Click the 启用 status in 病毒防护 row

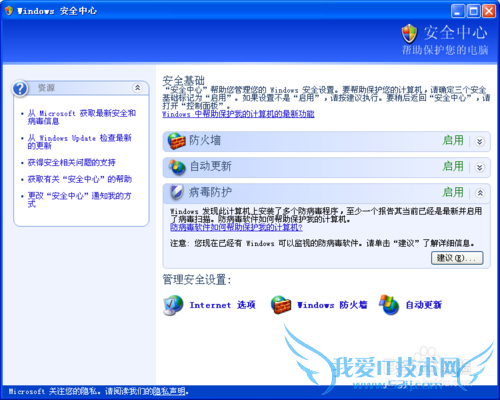click(453, 192)
